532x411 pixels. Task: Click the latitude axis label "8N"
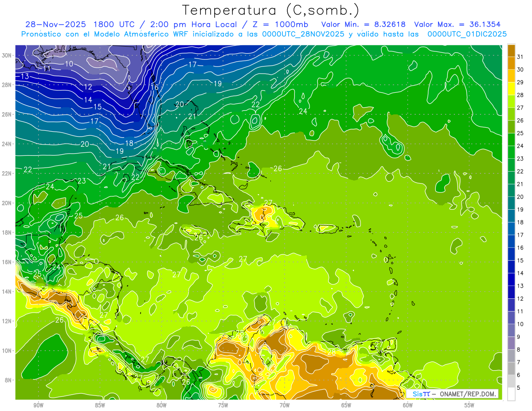coord(8,380)
